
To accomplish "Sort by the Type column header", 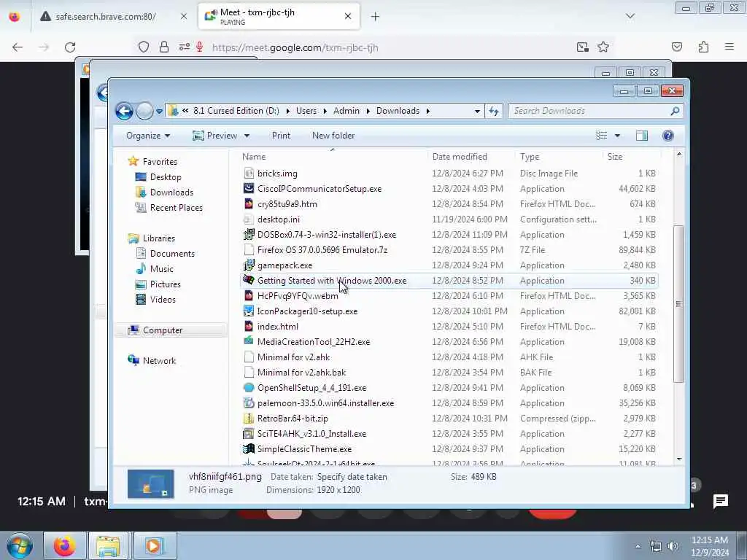I will point(530,157).
